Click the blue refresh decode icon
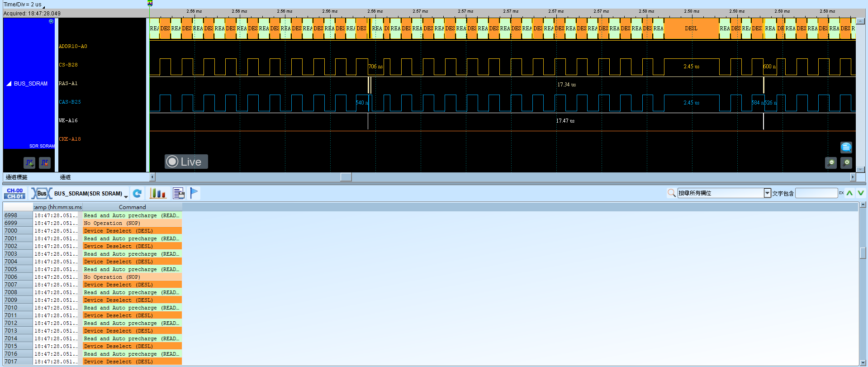868x367 pixels. coord(137,194)
